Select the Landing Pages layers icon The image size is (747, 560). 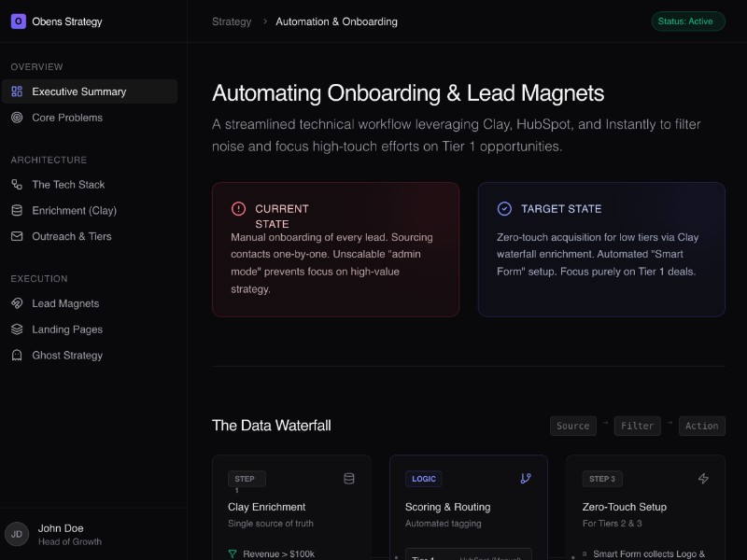click(x=19, y=329)
